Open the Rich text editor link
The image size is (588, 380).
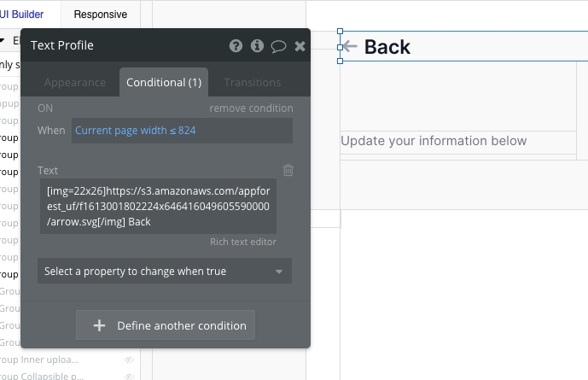pyautogui.click(x=242, y=242)
